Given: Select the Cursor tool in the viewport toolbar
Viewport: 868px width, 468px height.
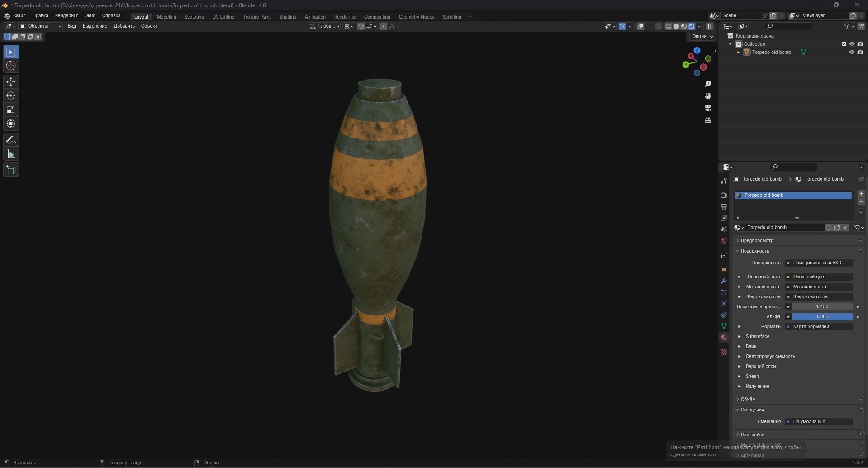Looking at the screenshot, I should coord(11,66).
